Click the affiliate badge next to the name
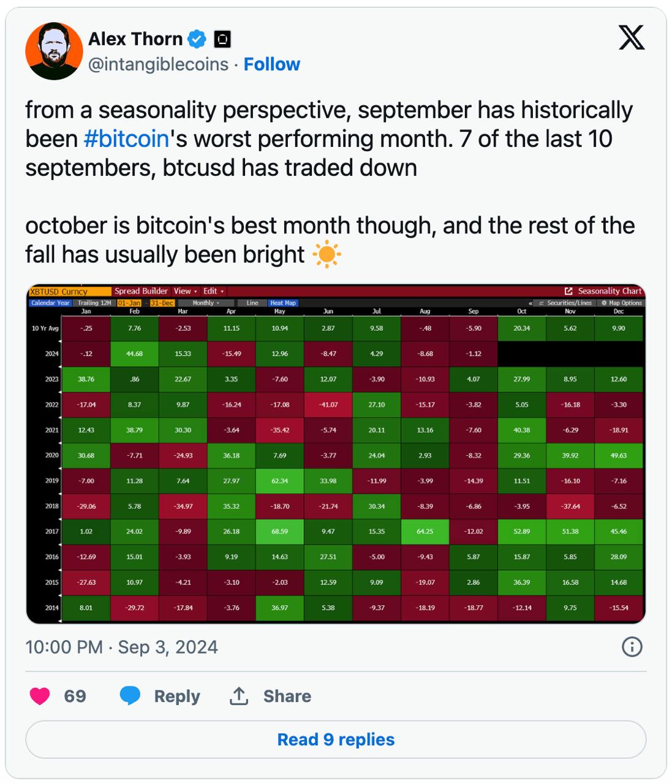The width and height of the screenshot is (672, 784). [x=222, y=40]
